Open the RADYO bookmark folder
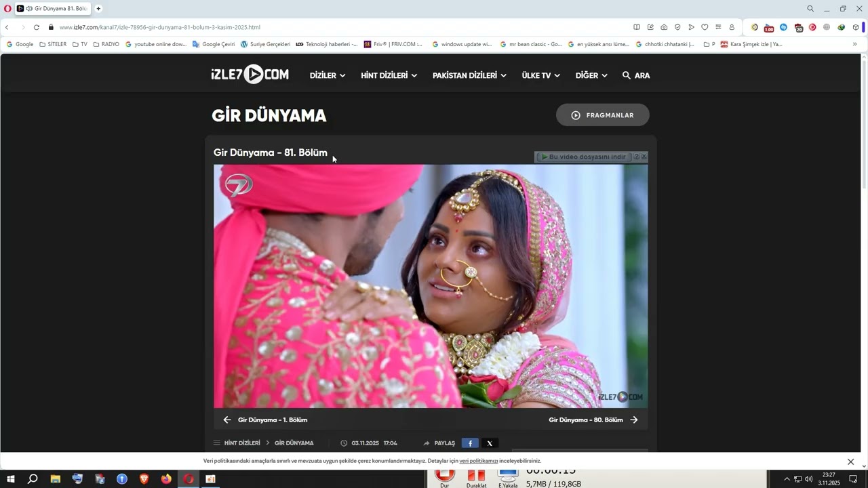 pyautogui.click(x=106, y=44)
